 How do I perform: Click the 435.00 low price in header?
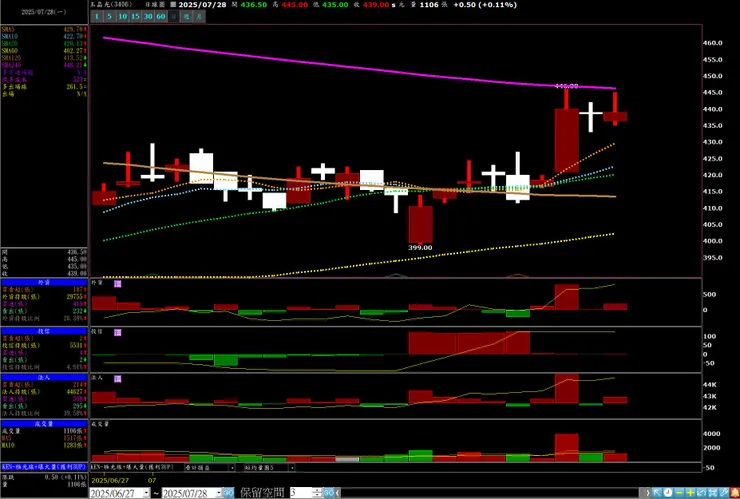(x=335, y=5)
